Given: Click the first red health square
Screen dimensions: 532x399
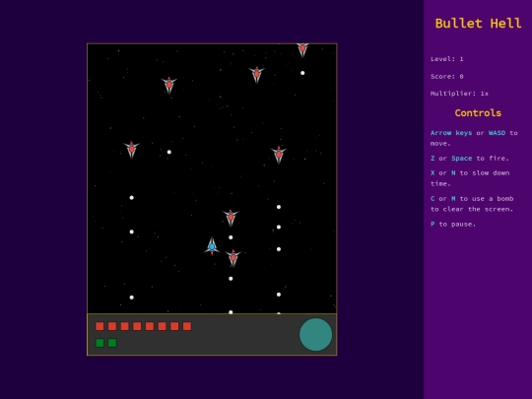Looking at the screenshot, I should [100, 326].
